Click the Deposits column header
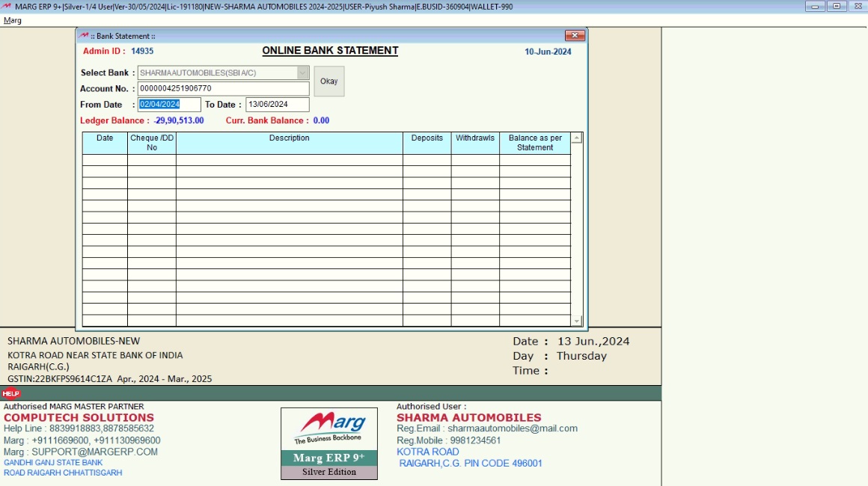 tap(427, 143)
